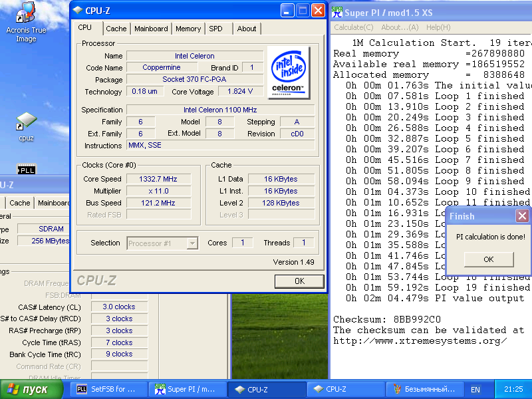Screen dimensions: 532x399
Task: Switch to Безымянный taskbar button
Action: [424, 389]
